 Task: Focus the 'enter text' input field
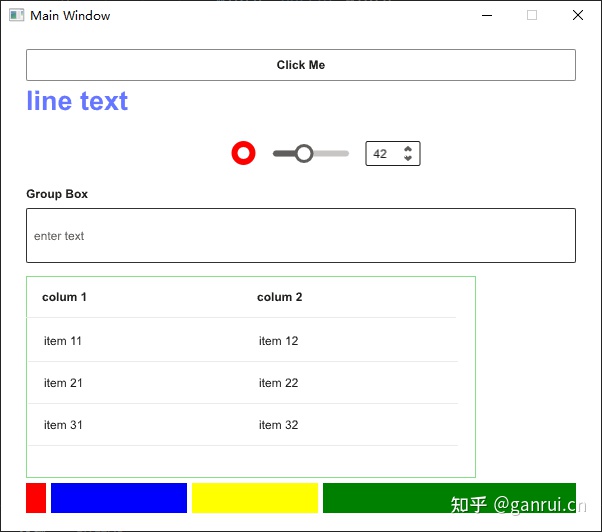click(300, 236)
